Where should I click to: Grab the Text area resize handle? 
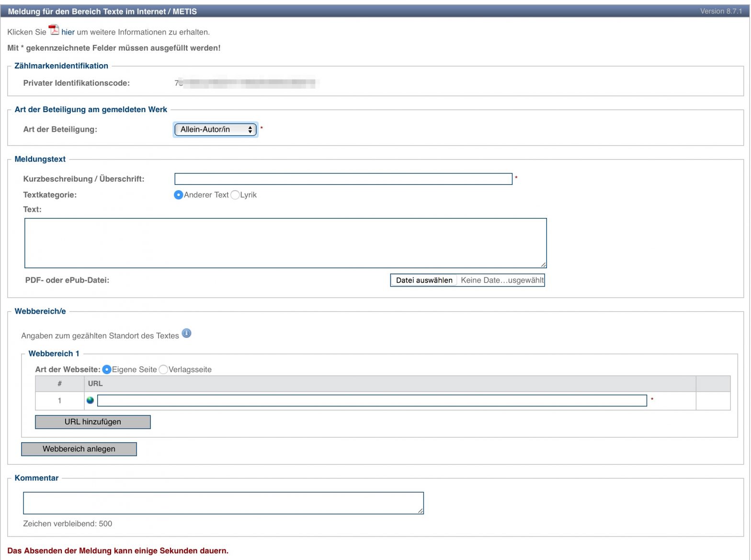point(543,264)
